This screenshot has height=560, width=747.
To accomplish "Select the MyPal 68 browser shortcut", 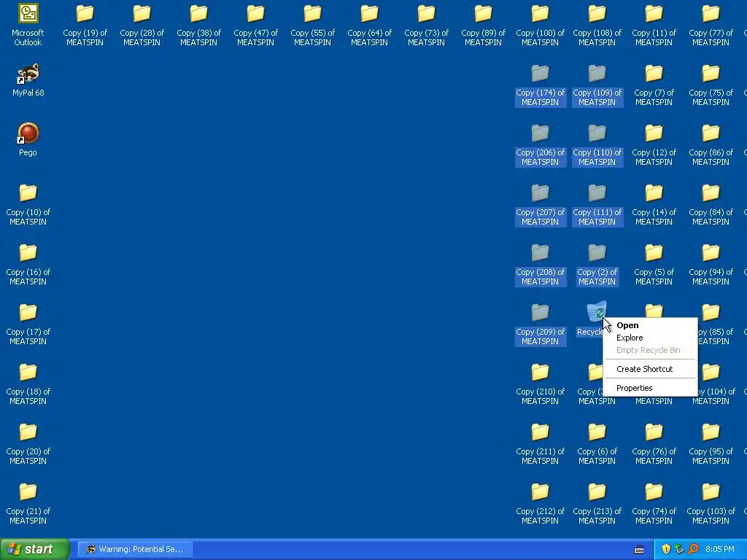I will click(28, 80).
